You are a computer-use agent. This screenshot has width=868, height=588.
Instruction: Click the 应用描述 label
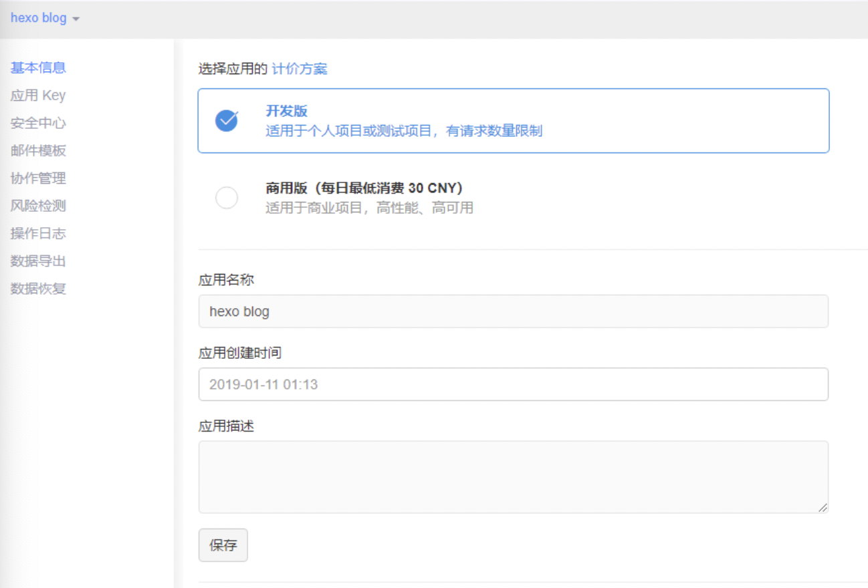(x=226, y=426)
